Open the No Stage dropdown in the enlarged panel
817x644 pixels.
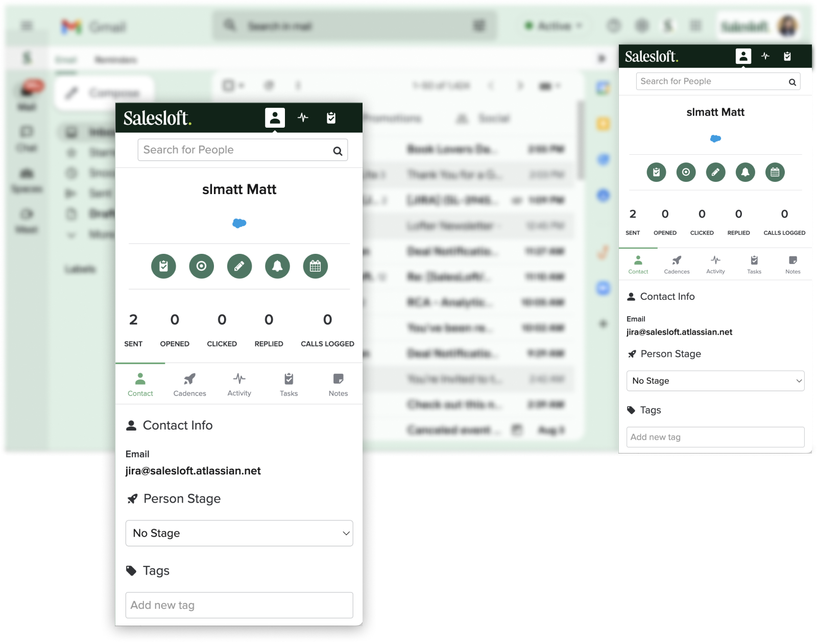tap(239, 533)
